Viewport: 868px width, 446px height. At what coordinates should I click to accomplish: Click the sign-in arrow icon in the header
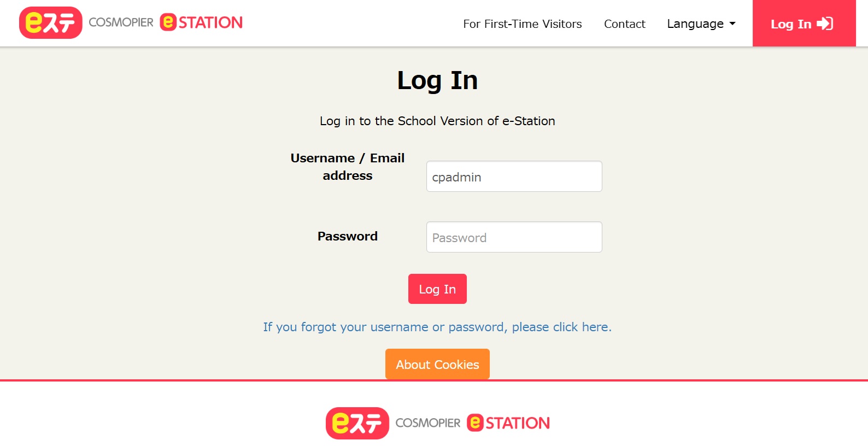pyautogui.click(x=825, y=24)
